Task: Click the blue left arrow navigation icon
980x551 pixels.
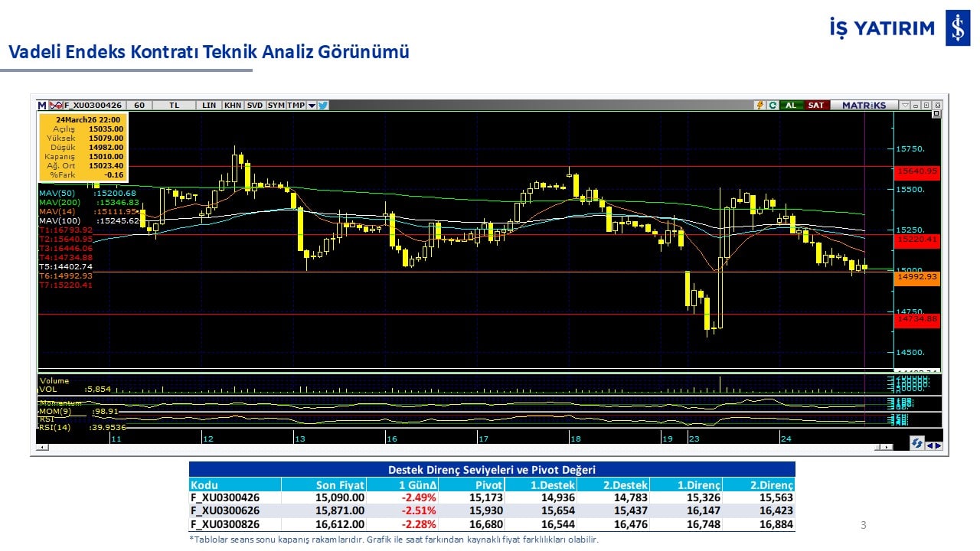Action: (x=929, y=445)
